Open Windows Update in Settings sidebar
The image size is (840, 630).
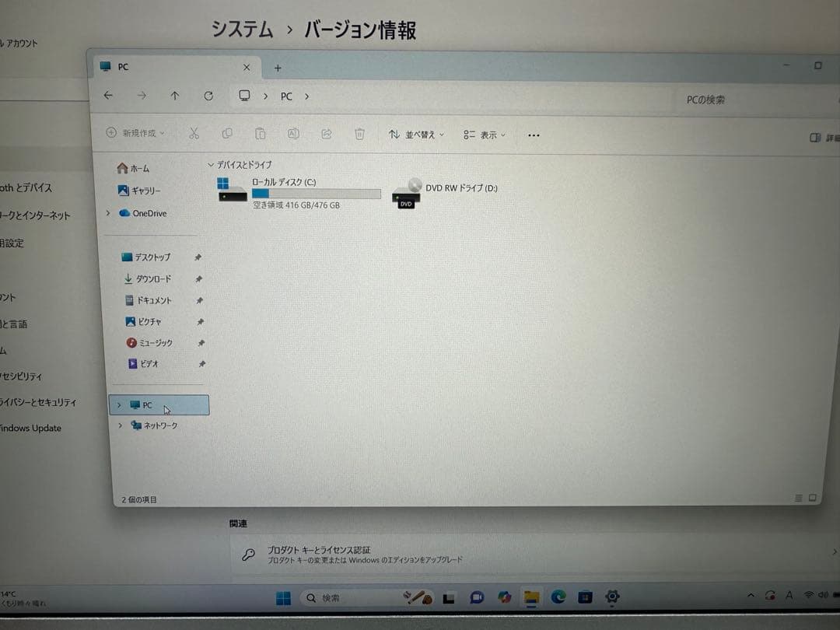31,428
